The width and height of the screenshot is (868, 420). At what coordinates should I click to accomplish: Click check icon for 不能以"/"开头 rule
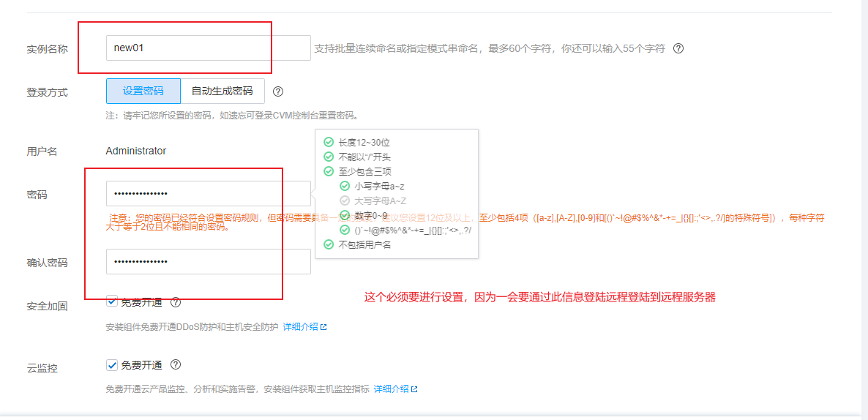[329, 157]
